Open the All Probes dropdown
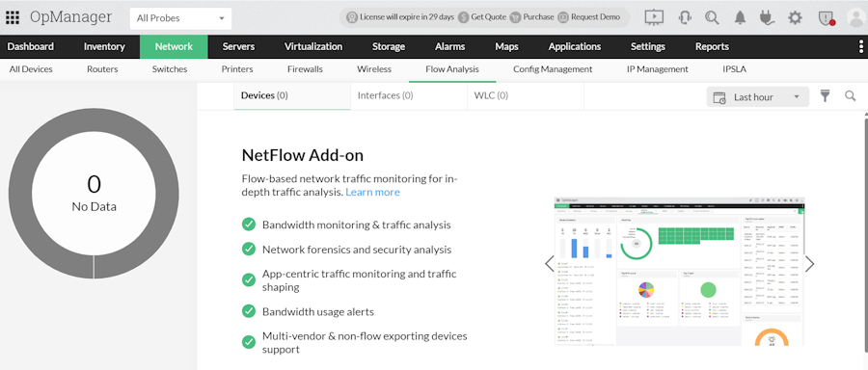Screen dimensions: 868x370 point(181,18)
